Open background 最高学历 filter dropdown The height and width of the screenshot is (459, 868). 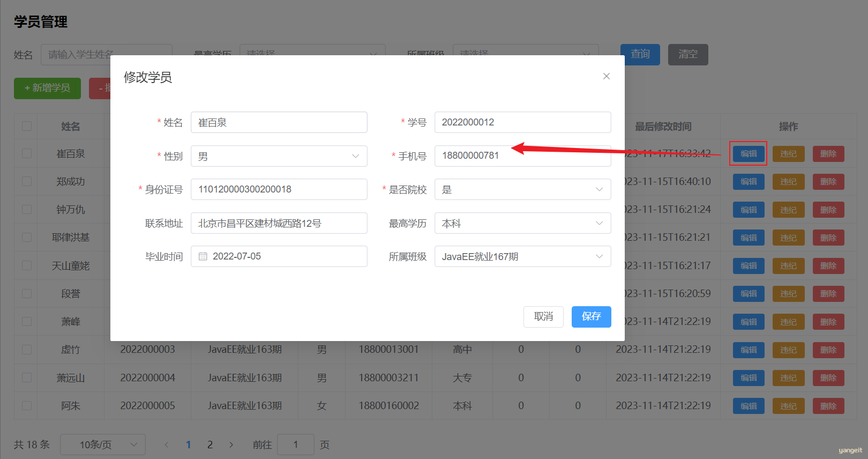312,54
